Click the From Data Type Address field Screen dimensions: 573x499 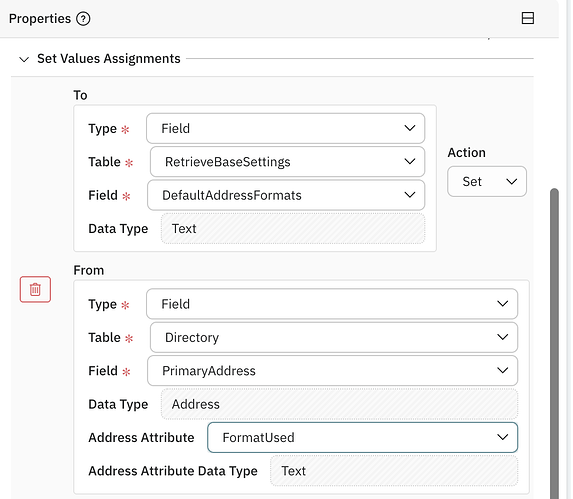pyautogui.click(x=339, y=404)
